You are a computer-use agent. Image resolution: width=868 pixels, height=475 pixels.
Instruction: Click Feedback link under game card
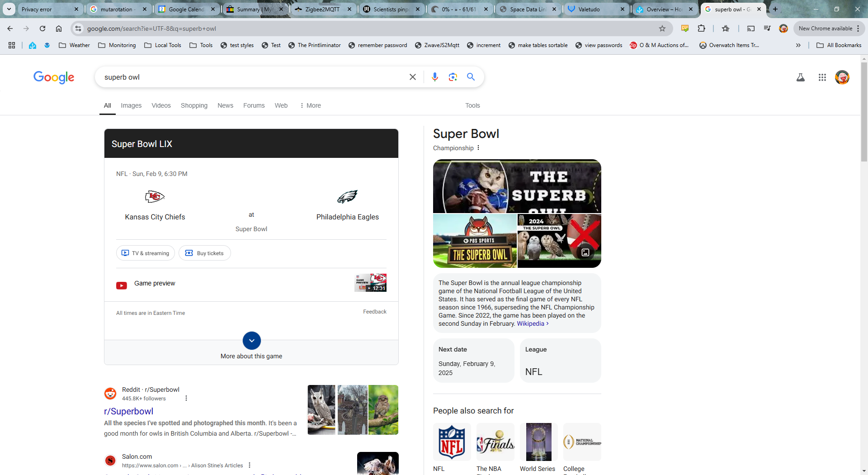(x=374, y=312)
